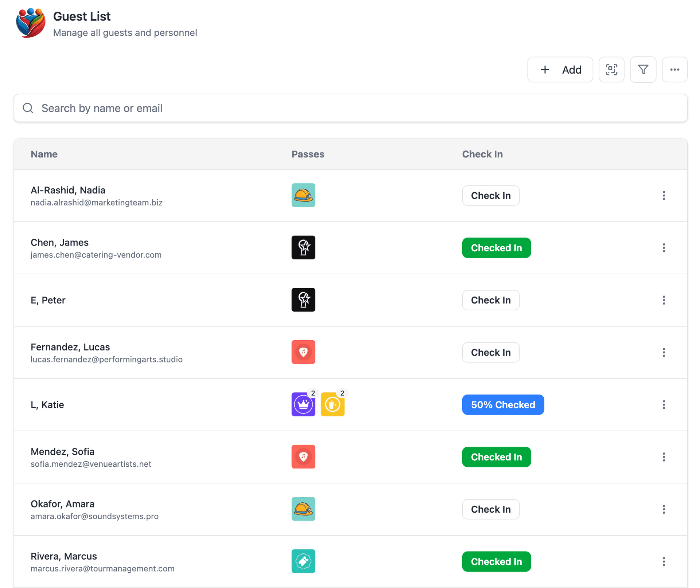Toggle James Chen's Checked In status

click(x=496, y=248)
